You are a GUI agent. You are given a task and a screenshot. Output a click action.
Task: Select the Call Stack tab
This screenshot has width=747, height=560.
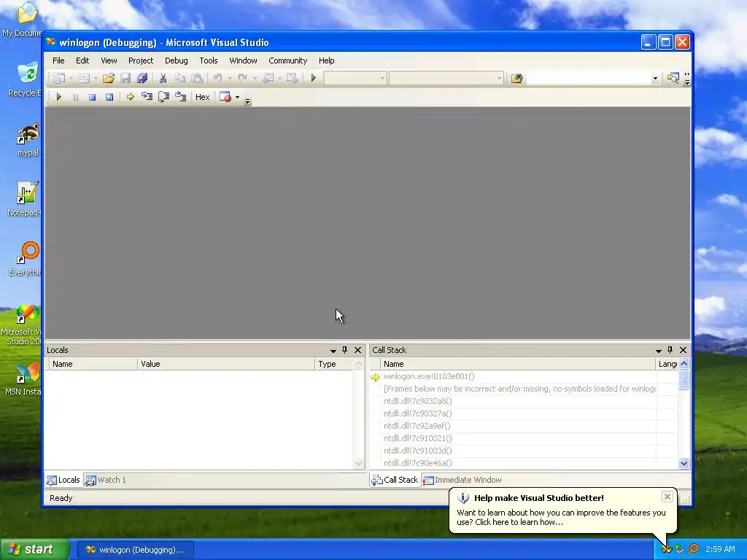click(395, 480)
